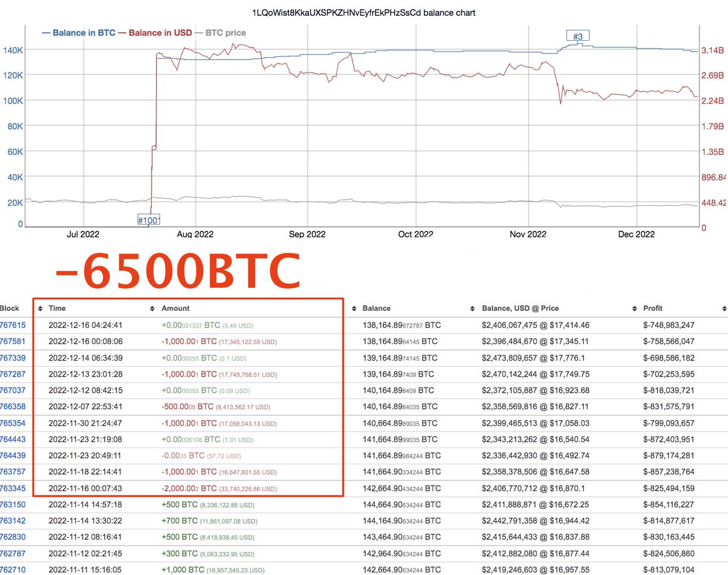Click the Balance, USD @ Price header
This screenshot has width=728, height=575.
522,308
